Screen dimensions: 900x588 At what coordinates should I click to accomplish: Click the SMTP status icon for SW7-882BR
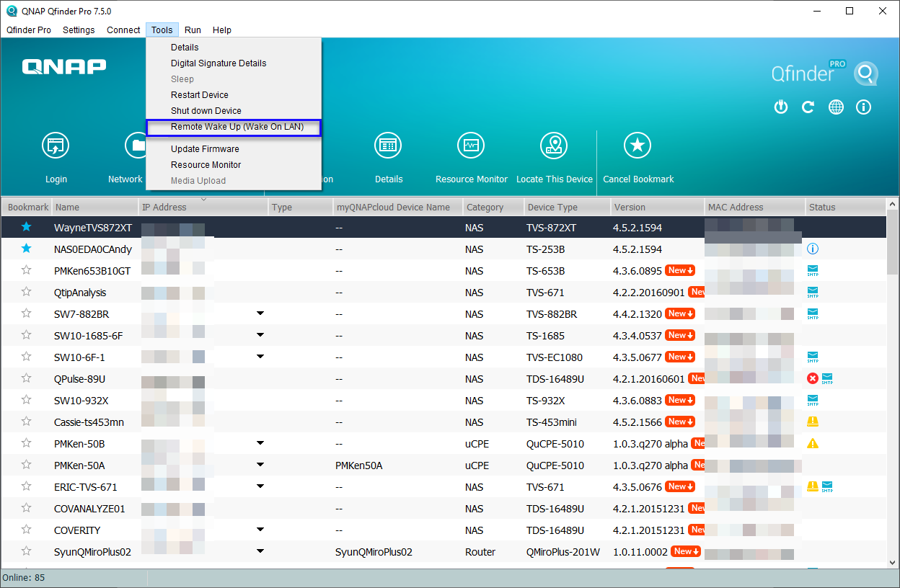[x=813, y=314]
